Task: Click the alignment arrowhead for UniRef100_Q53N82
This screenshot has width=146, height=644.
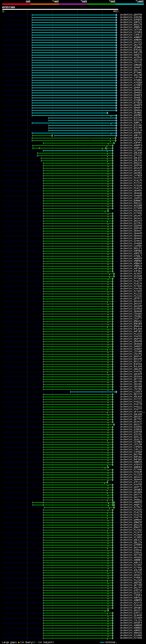Action: click(108, 113)
